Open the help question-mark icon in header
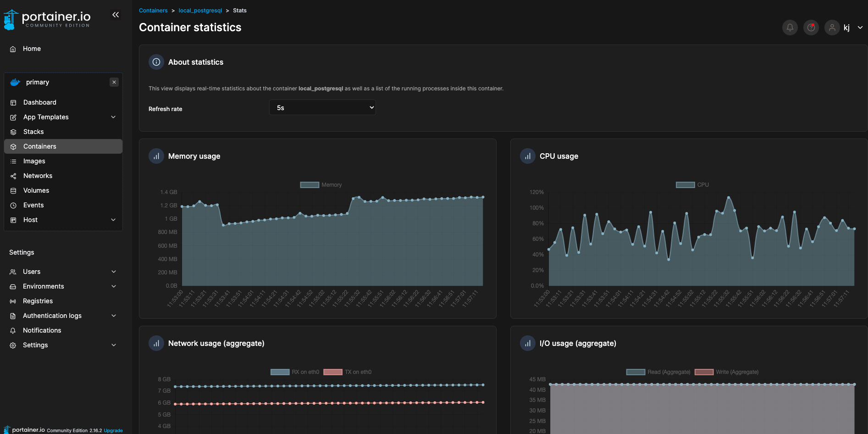Viewport: 868px width, 434px height. (811, 28)
